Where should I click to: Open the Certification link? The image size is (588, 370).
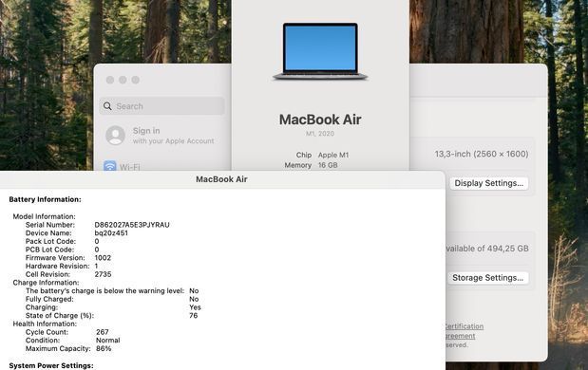coord(465,326)
